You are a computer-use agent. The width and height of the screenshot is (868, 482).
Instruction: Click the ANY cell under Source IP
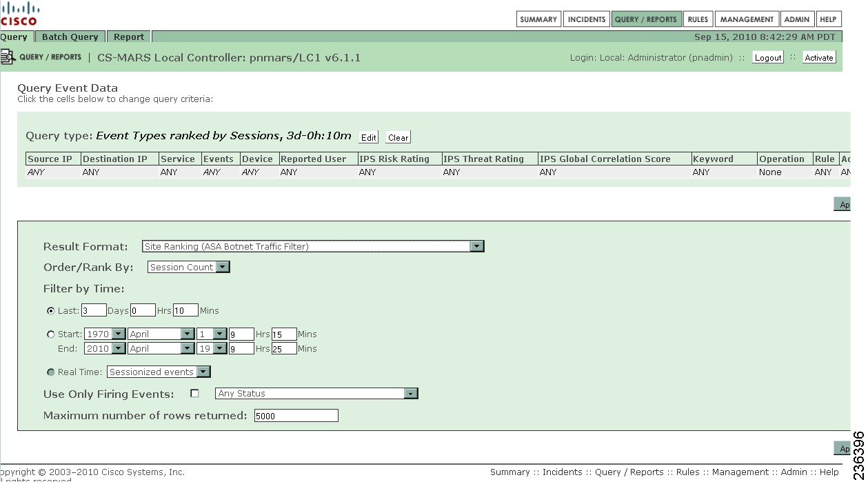(53, 172)
